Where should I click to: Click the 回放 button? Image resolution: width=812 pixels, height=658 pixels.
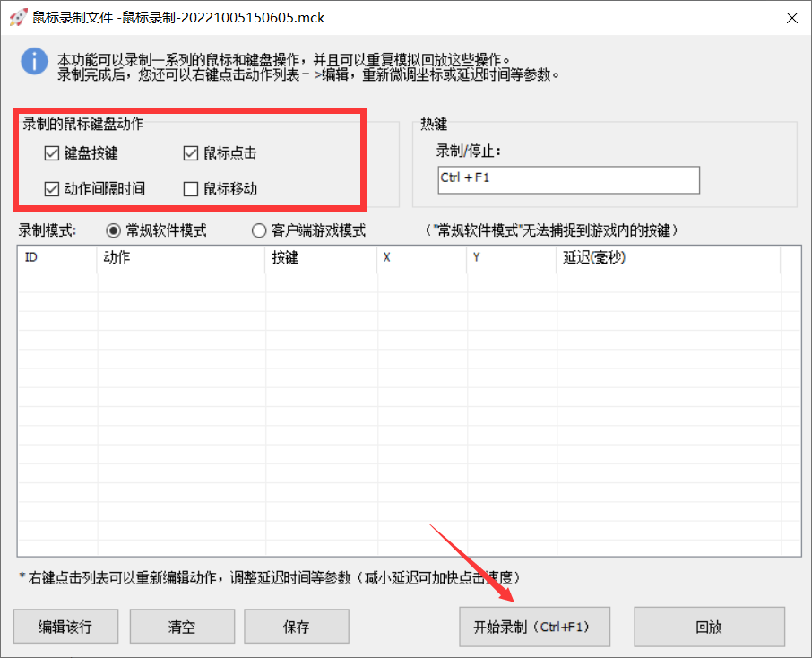pos(709,627)
